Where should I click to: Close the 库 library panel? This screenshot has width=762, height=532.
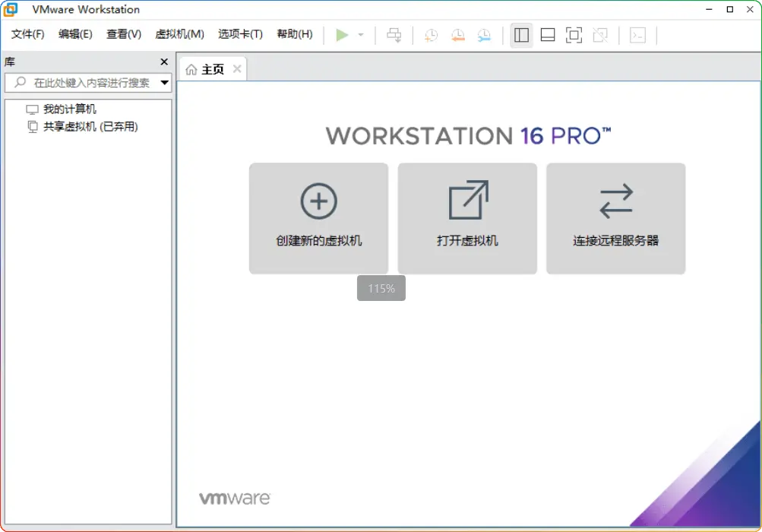point(164,62)
